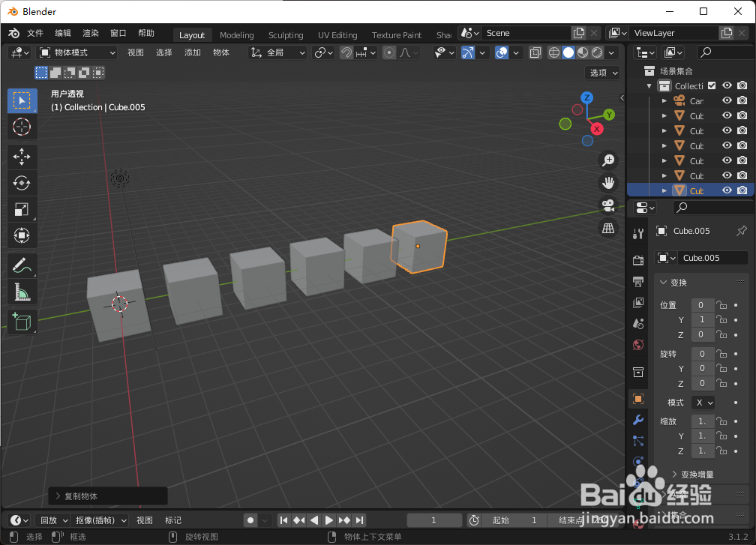
Task: Switch to the Sculpting workspace tab
Action: pyautogui.click(x=286, y=35)
